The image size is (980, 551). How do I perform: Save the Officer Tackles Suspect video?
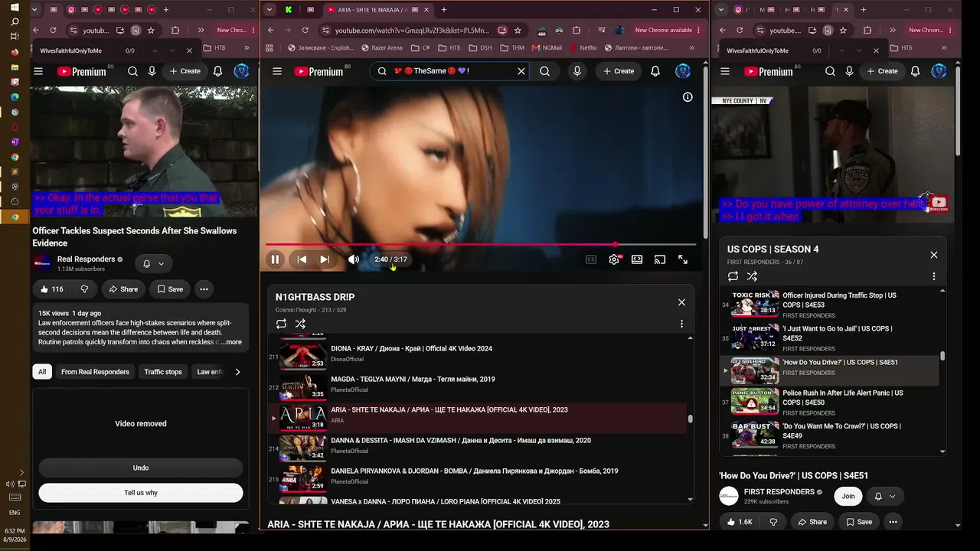coord(170,289)
